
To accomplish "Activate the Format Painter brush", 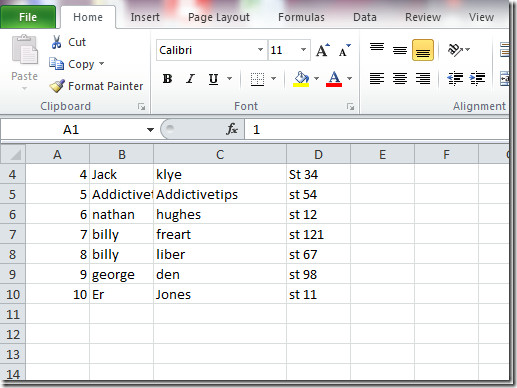I will [x=57, y=86].
